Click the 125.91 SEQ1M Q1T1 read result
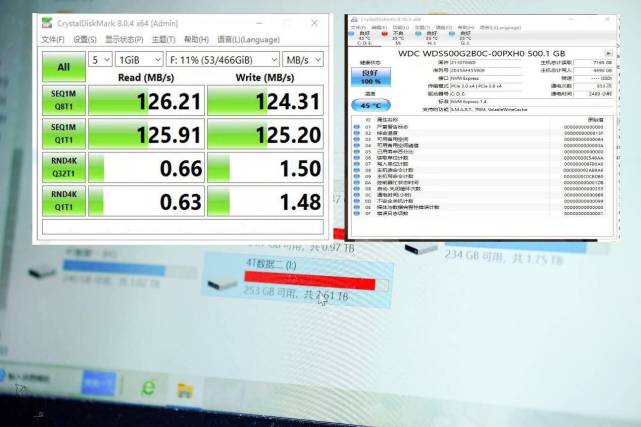Image resolution: width=641 pixels, height=427 pixels. click(x=146, y=134)
